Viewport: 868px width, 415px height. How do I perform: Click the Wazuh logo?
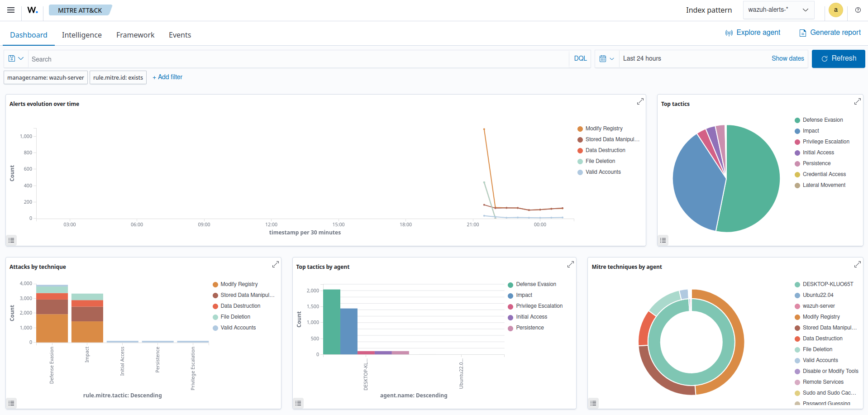click(x=32, y=10)
